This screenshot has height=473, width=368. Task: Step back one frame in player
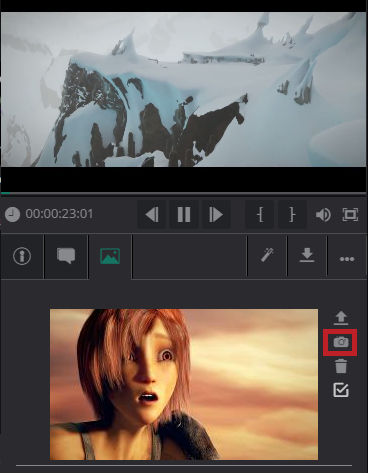152,214
